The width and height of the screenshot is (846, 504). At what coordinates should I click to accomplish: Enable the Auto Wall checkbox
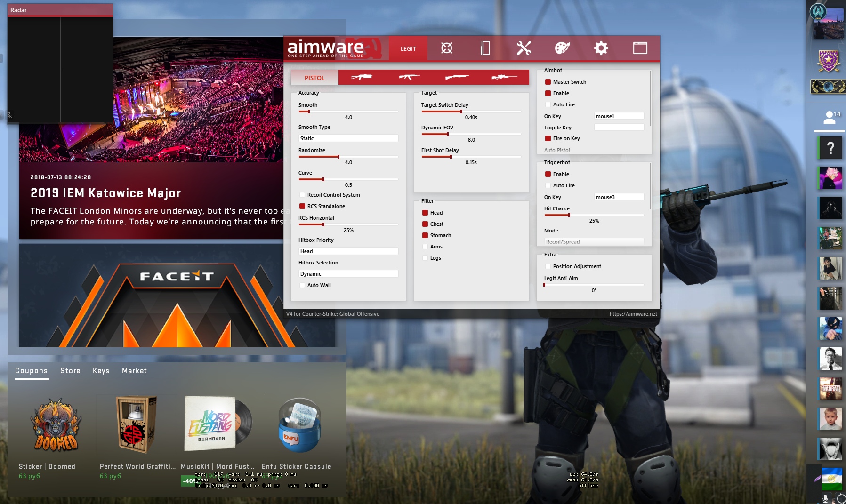[302, 285]
